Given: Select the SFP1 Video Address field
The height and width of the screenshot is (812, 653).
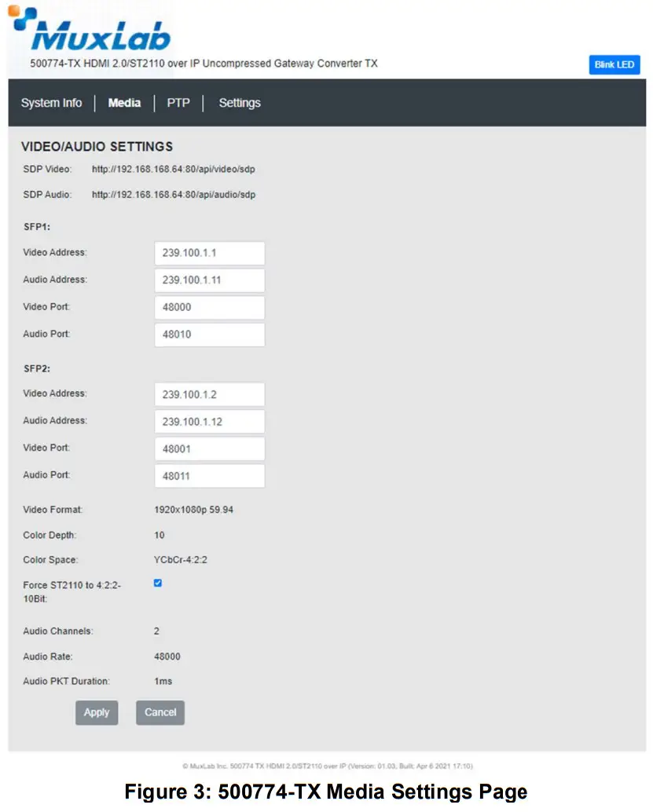Looking at the screenshot, I should [209, 252].
